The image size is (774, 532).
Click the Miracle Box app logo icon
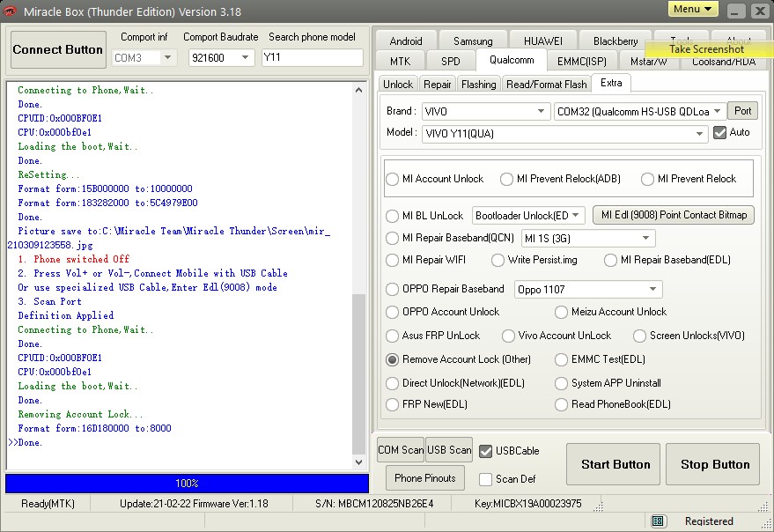click(10, 11)
